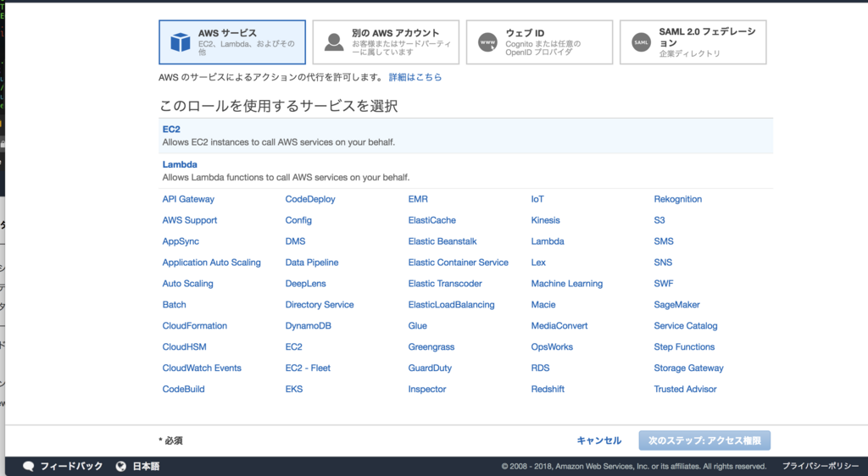Select Step Functions service
This screenshot has width=868, height=476.
click(684, 346)
